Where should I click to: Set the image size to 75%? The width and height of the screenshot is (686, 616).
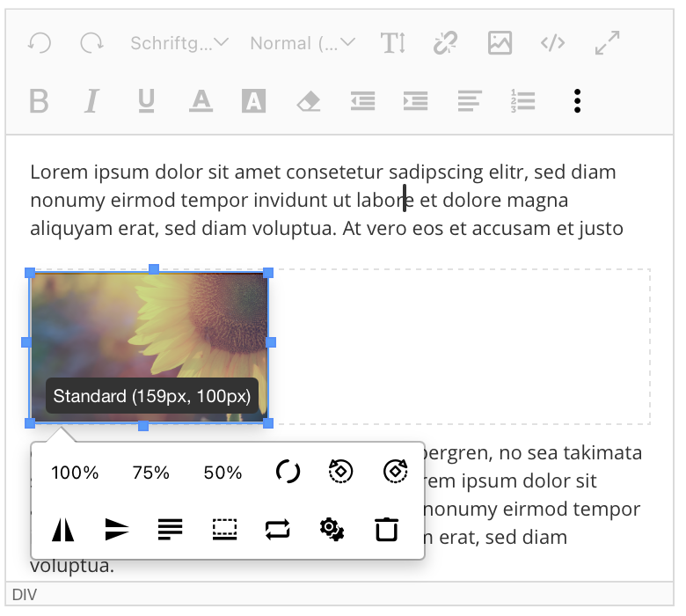point(151,473)
